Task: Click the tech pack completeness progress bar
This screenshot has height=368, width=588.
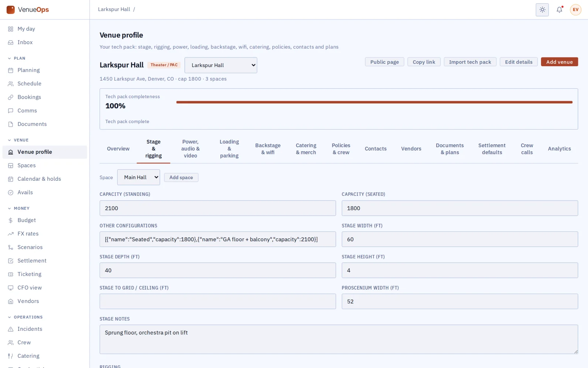Action: pyautogui.click(x=374, y=102)
